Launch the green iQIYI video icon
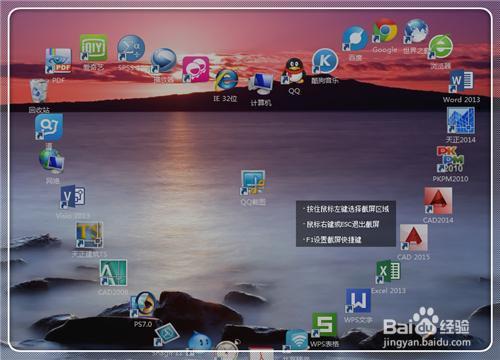 (x=94, y=48)
